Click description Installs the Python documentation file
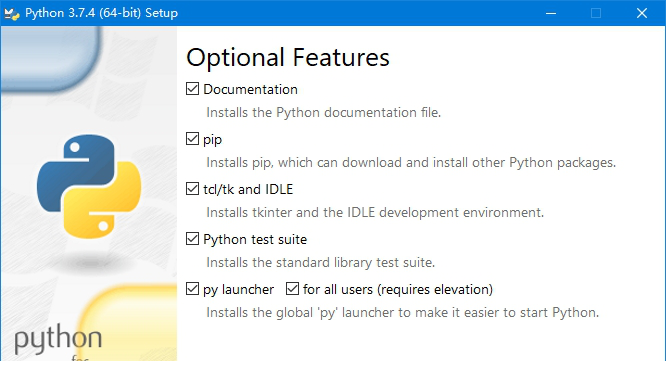The image size is (666, 375). [x=324, y=113]
